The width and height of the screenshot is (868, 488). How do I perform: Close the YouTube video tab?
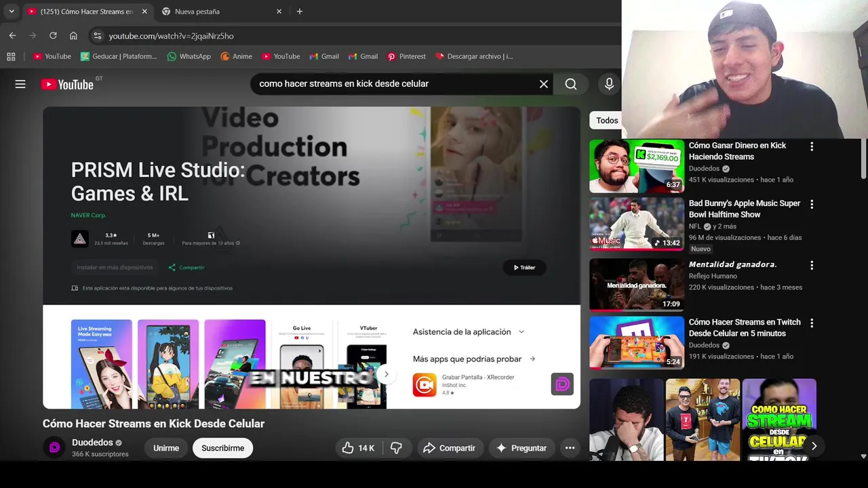pyautogui.click(x=144, y=12)
